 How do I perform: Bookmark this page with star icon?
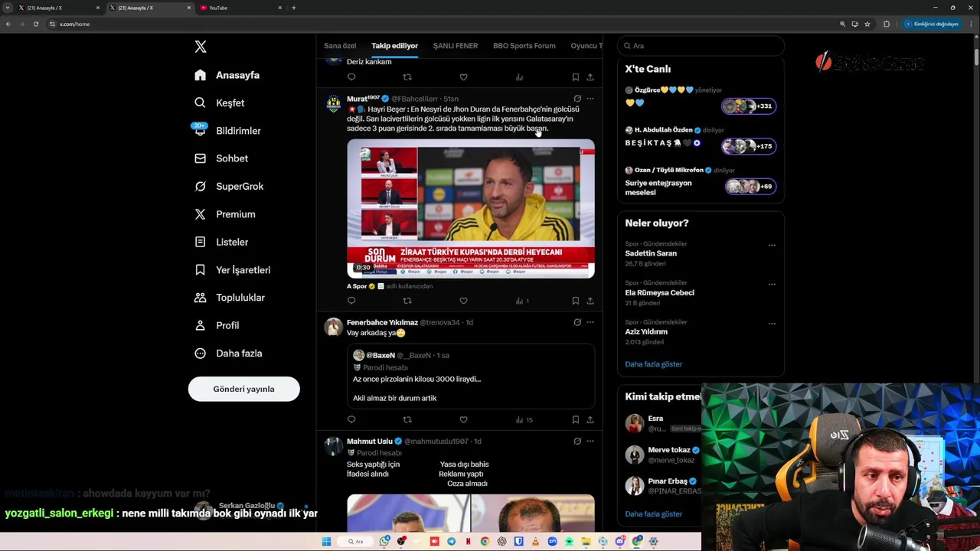pos(867,24)
